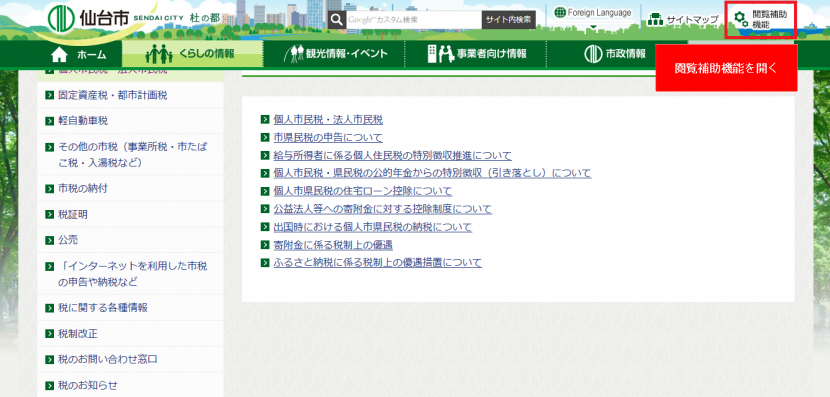Click the Google custom search input field
Image resolution: width=830 pixels, height=397 pixels.
[x=413, y=20]
